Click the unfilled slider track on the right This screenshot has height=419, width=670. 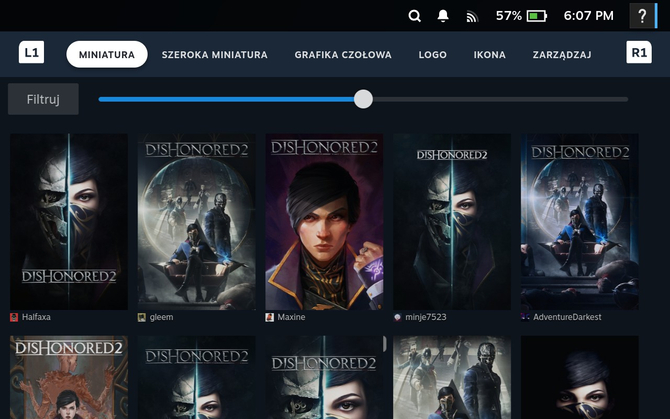(x=500, y=99)
